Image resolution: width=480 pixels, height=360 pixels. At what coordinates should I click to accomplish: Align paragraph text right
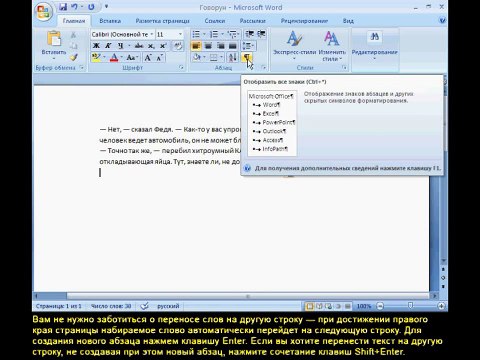coord(221,46)
